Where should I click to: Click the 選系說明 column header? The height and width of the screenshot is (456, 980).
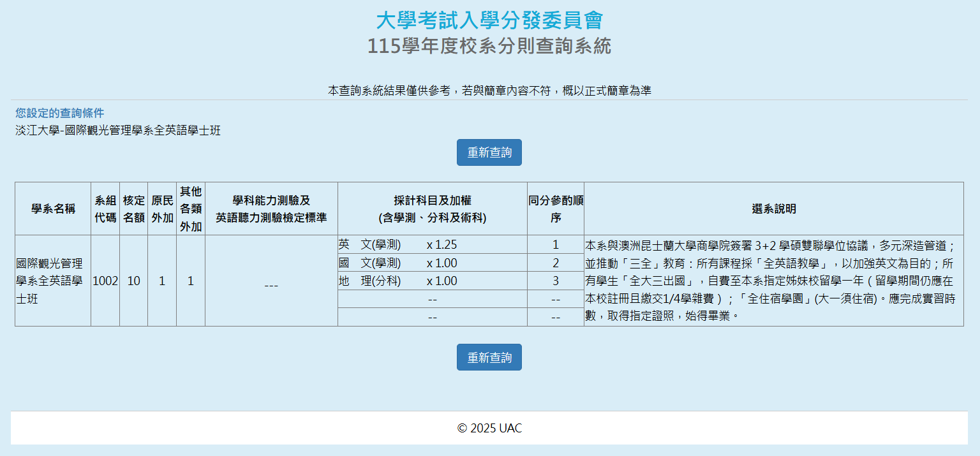pos(773,209)
